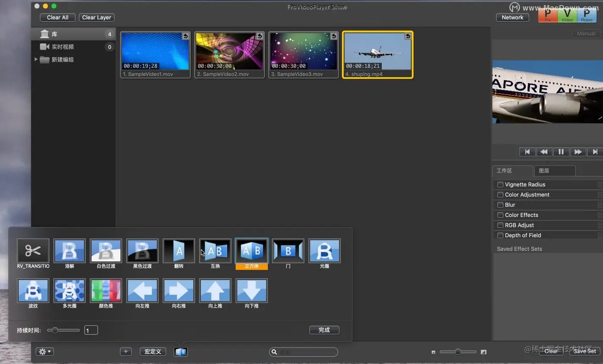Select the 向下推 push down transition
The width and height of the screenshot is (603, 364).
[252, 290]
